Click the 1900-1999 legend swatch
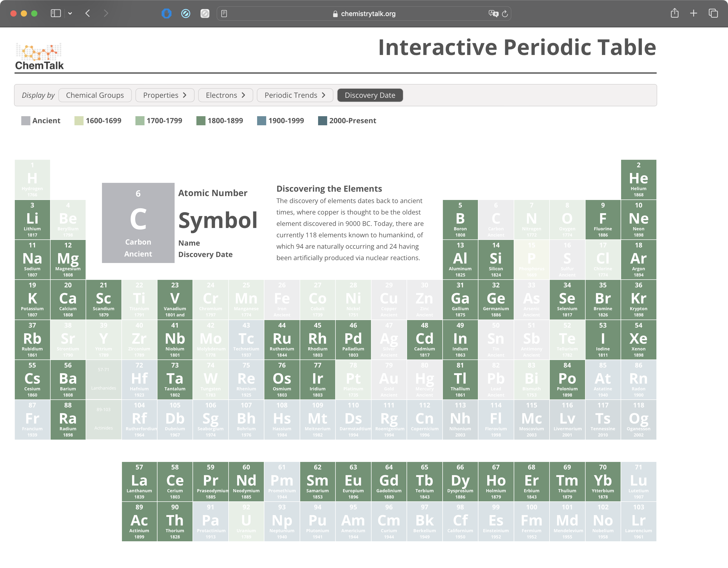This screenshot has height=568, width=728. [x=262, y=121]
